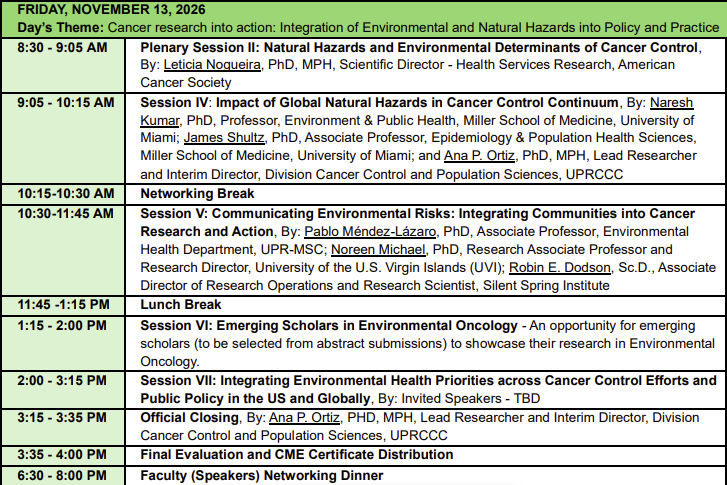Click the 2:00 - 3:15 PM time cell
Viewport: 727px width, 485px height.
pyautogui.click(x=62, y=381)
